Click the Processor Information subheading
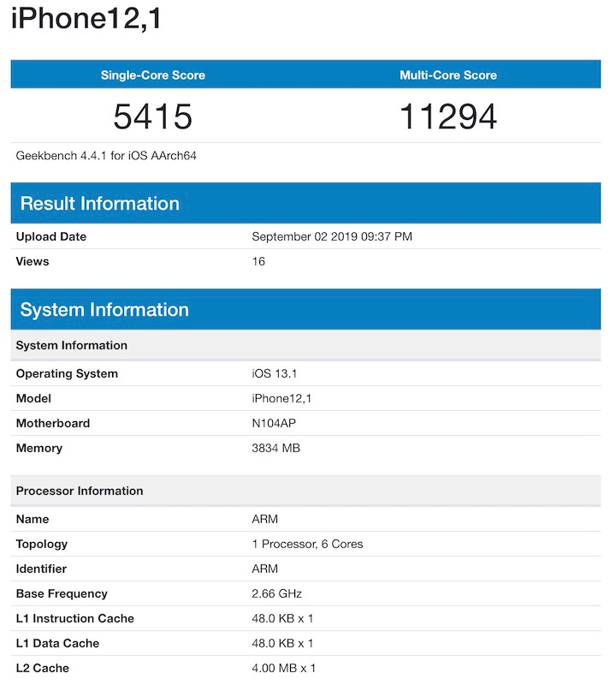Viewport: 616px width, 685px height. pos(80,491)
